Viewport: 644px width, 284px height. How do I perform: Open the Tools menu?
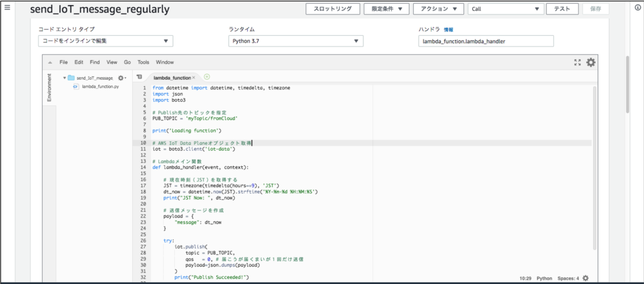tap(143, 62)
